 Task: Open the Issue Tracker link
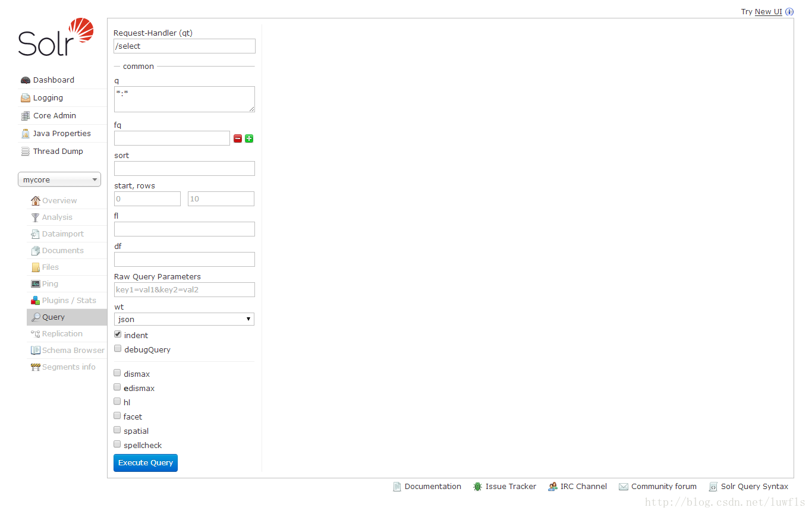511,487
